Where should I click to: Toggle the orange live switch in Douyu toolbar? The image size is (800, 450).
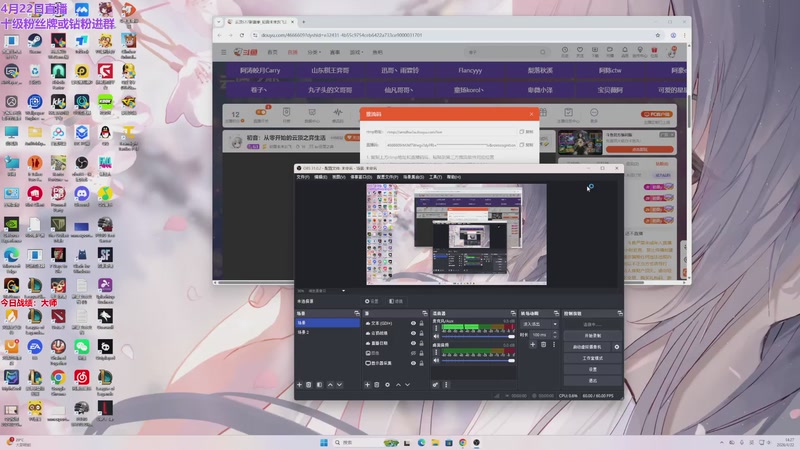pyautogui.click(x=261, y=112)
